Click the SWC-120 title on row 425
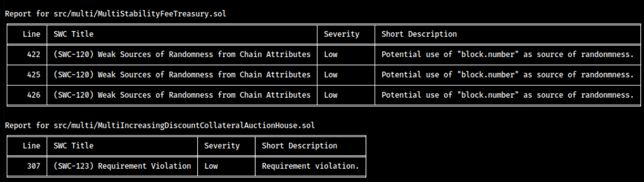 [182, 75]
